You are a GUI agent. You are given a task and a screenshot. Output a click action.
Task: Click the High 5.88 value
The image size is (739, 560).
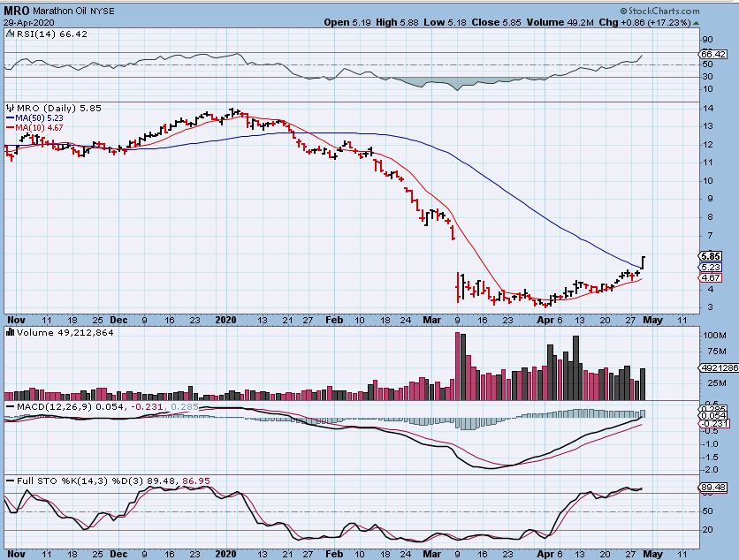[x=397, y=23]
